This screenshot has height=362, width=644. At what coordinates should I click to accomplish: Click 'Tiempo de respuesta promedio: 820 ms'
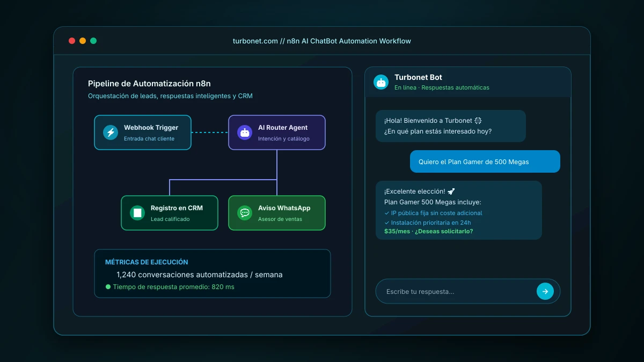(173, 287)
